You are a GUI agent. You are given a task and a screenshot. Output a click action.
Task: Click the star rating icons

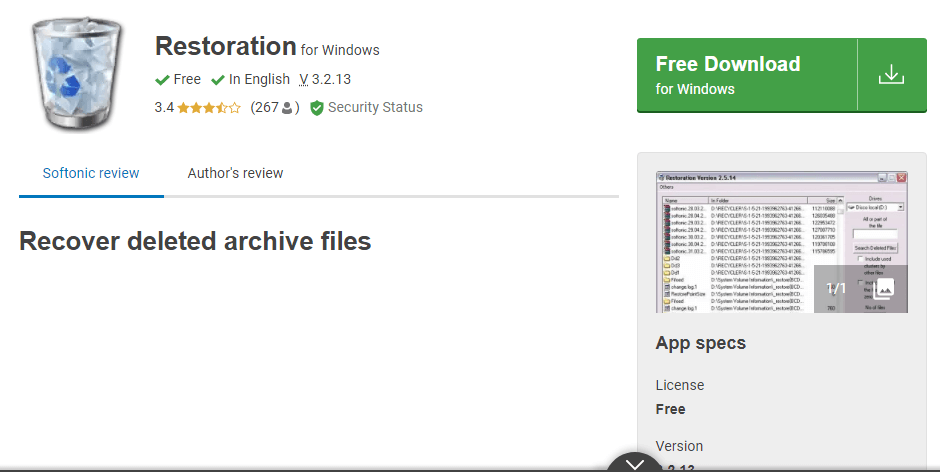209,108
